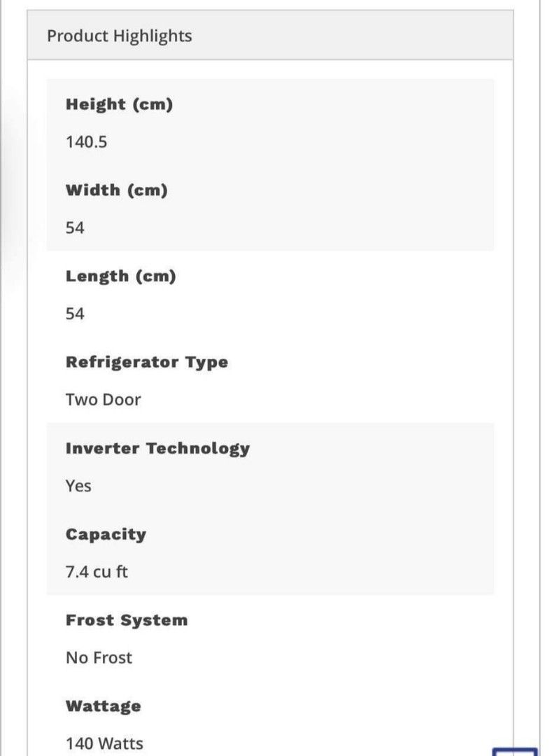The image size is (559, 756).
Task: Select the Yes value under Inverter Technology
Action: click(78, 486)
